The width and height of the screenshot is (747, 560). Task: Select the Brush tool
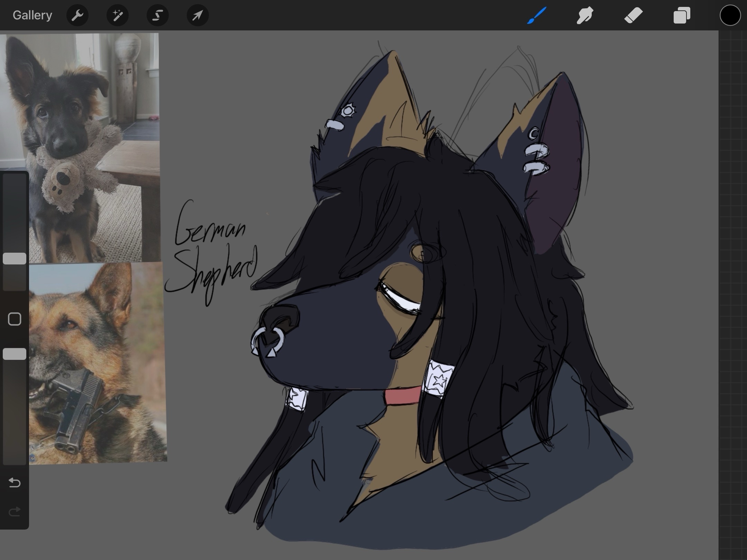pos(536,15)
